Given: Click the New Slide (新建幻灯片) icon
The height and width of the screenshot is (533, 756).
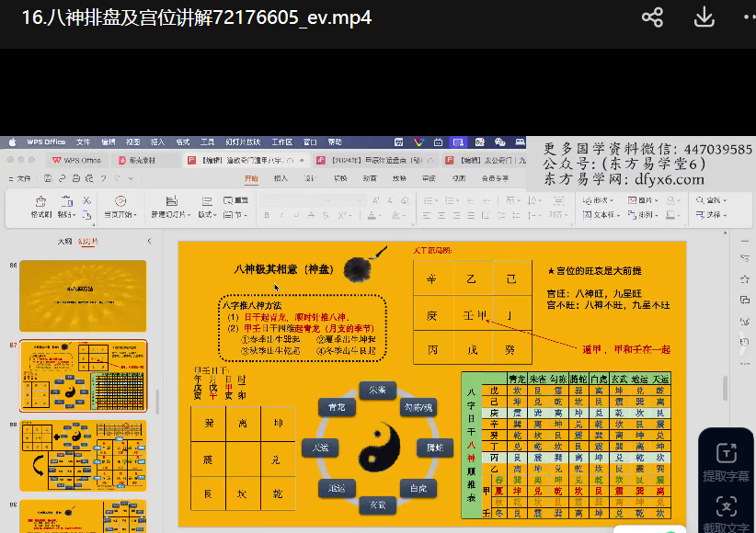Looking at the screenshot, I should 171,206.
